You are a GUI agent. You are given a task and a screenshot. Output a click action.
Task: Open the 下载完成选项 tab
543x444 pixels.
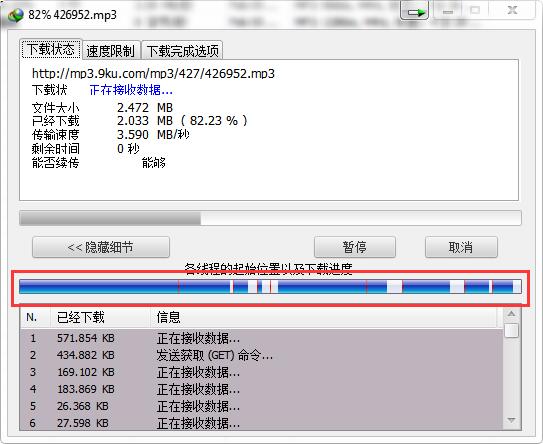183,51
